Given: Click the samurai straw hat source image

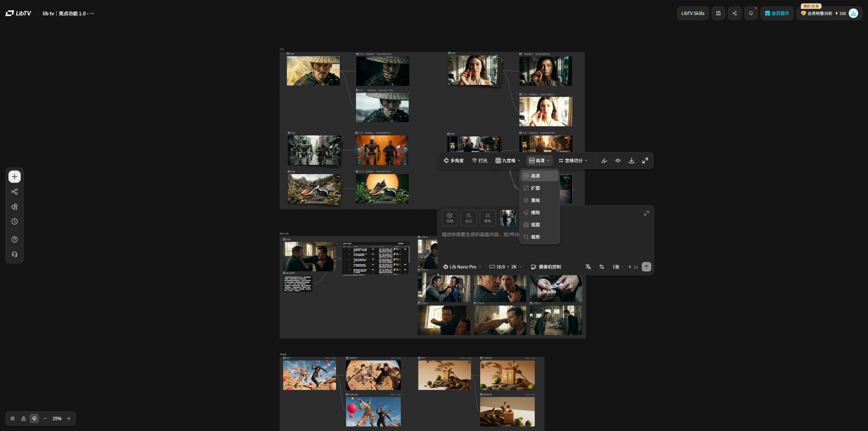Looking at the screenshot, I should [313, 71].
